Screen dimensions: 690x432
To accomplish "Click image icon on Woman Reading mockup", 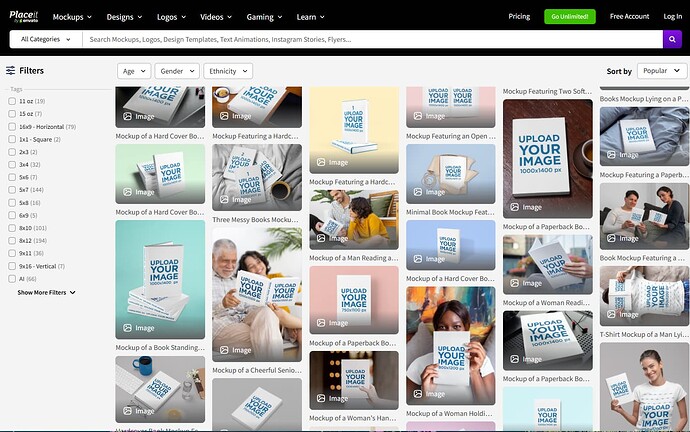I will [514, 283].
